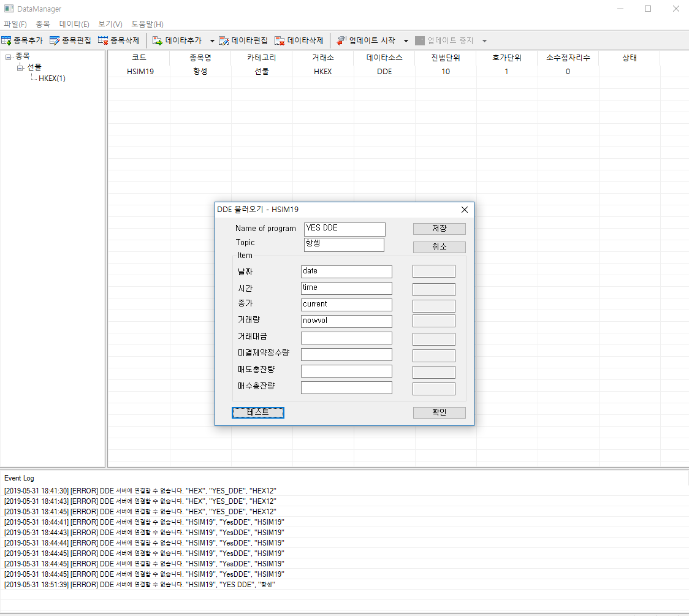689x616 pixels.
Task: Click the 종목추가 toolbar icon
Action: (6, 40)
